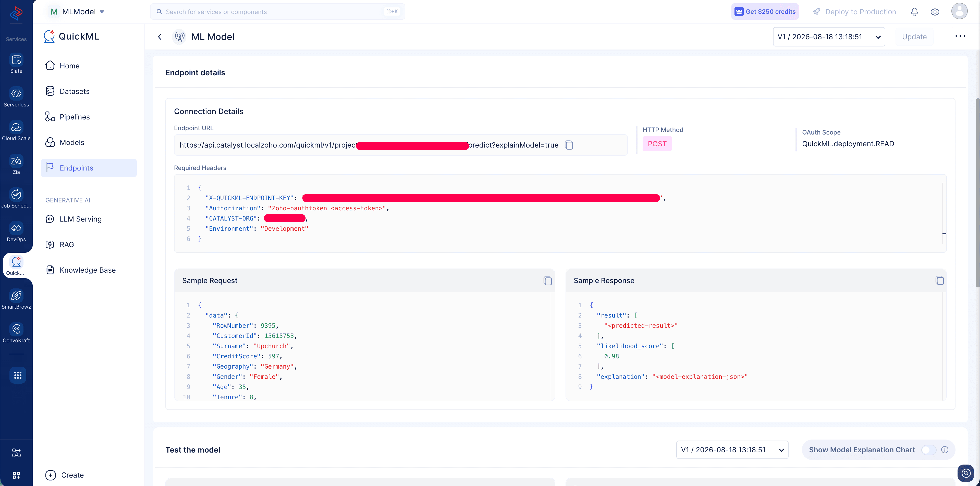
Task: Click the "Geography": "Germany" request line
Action: click(254, 367)
